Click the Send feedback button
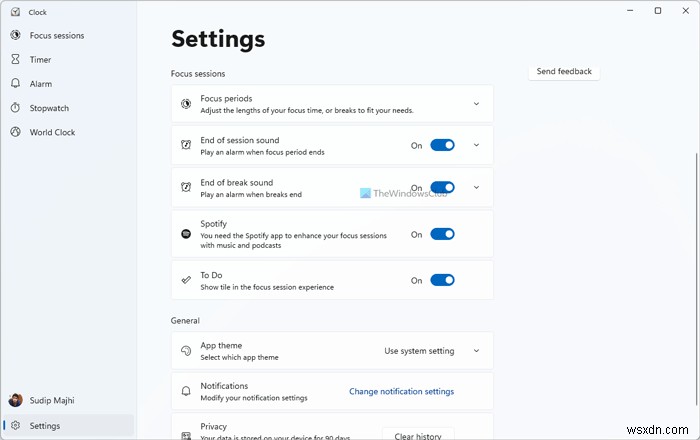Viewport: 700px width, 440px height. point(564,72)
